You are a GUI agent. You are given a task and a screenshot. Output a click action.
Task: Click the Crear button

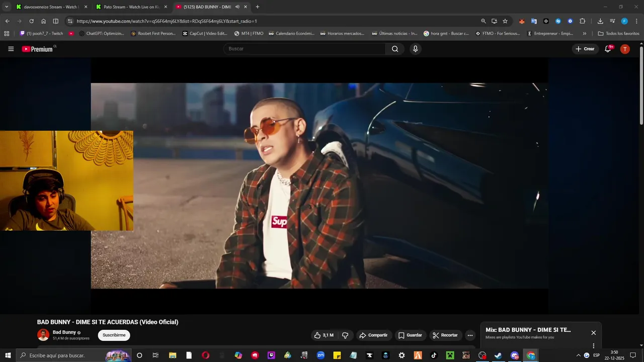[585, 49]
